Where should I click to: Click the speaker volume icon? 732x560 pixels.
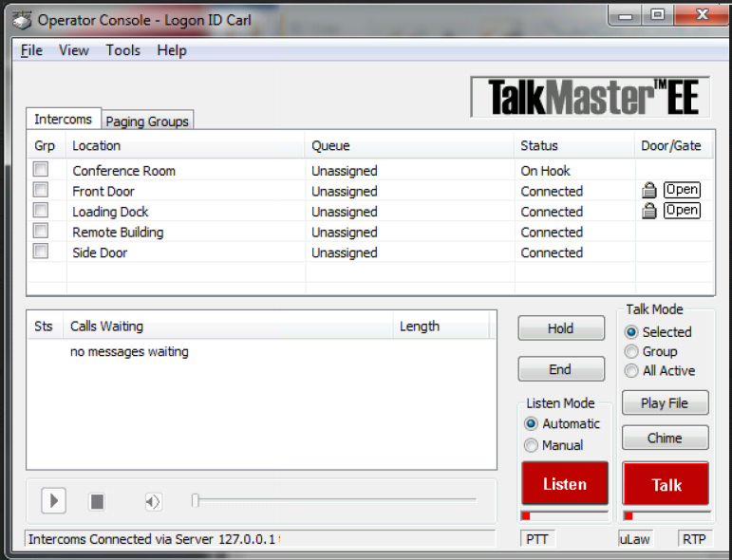pos(153,501)
